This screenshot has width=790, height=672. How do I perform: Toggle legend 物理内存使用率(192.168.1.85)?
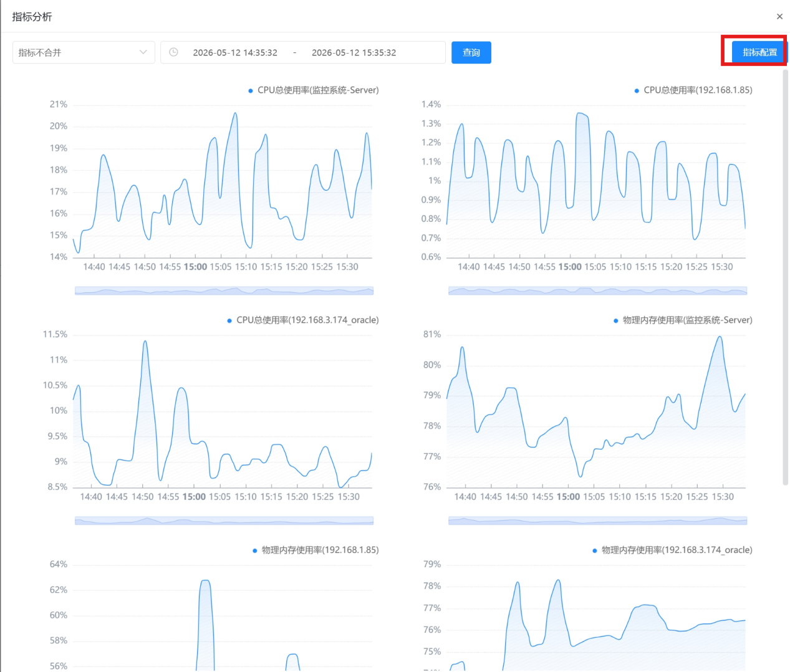pyautogui.click(x=316, y=550)
